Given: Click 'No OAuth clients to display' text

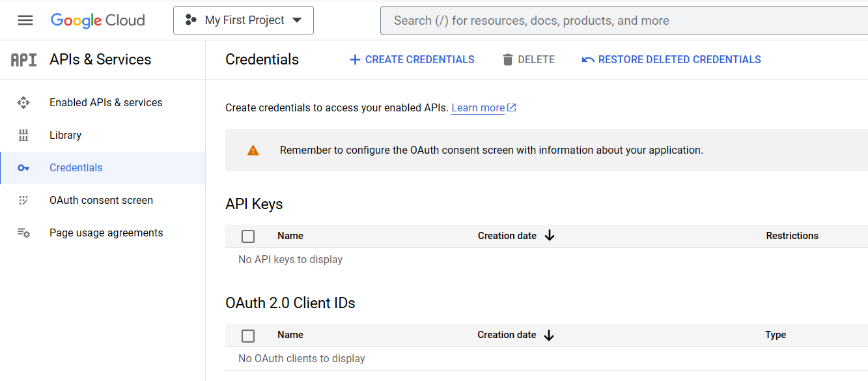Looking at the screenshot, I should 301,358.
